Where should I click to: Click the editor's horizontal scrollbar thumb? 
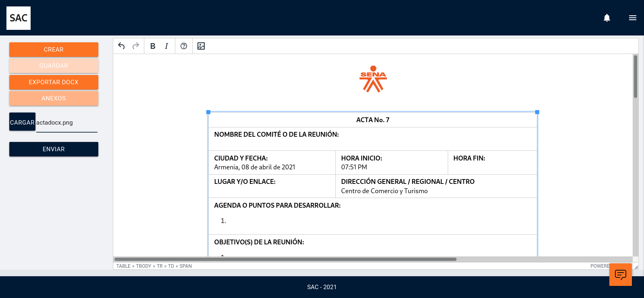pos(285,259)
